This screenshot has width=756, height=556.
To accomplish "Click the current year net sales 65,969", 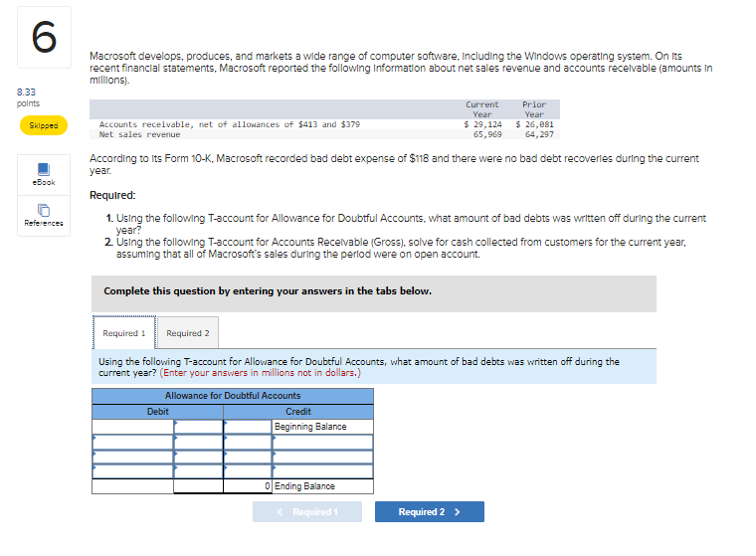I will [x=487, y=134].
